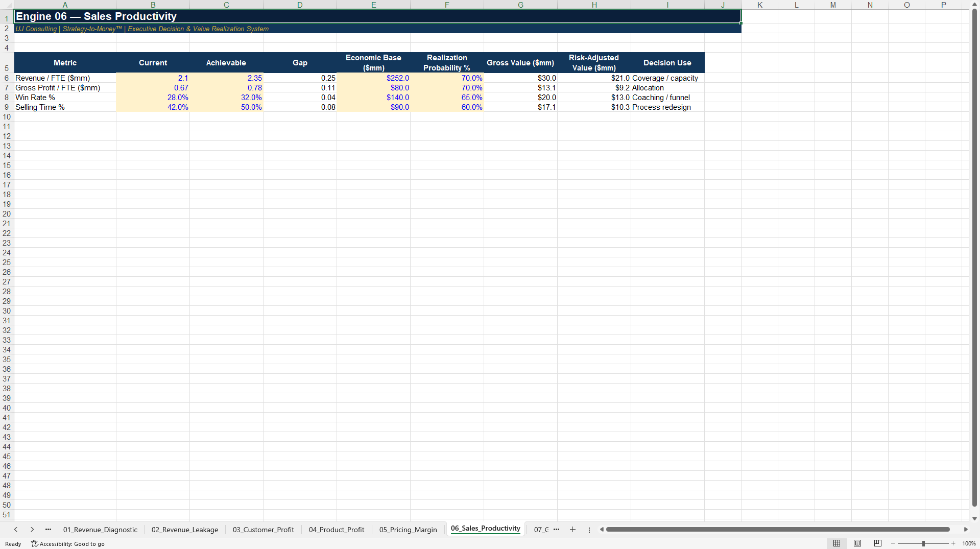Select the Gap header cell
The height and width of the screenshot is (549, 980).
[300, 63]
